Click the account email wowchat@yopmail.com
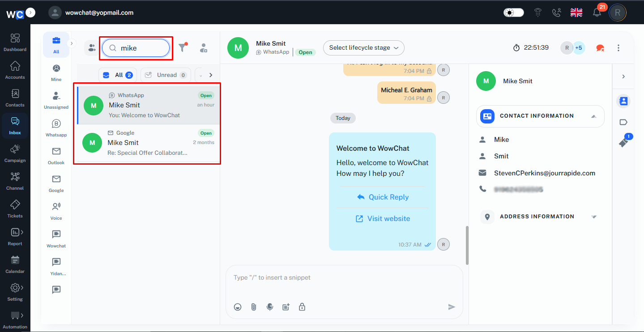 99,13
